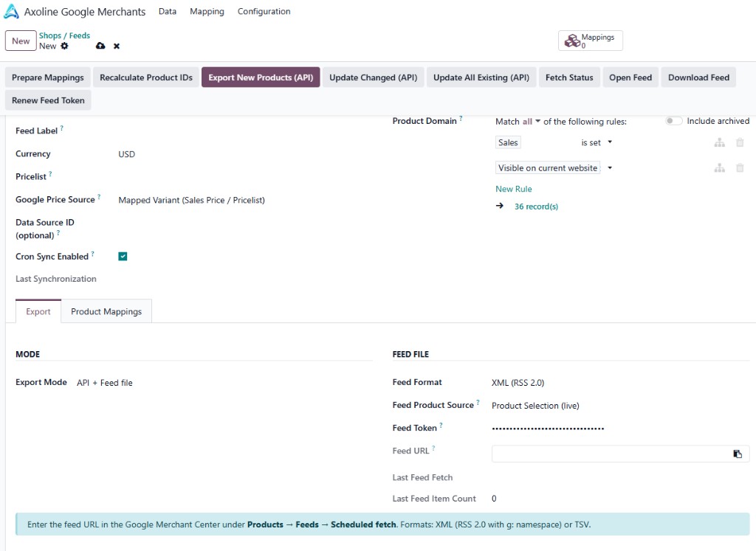Switch to Product Mappings tab
Viewport: 756px width, 551px height.
tap(106, 311)
